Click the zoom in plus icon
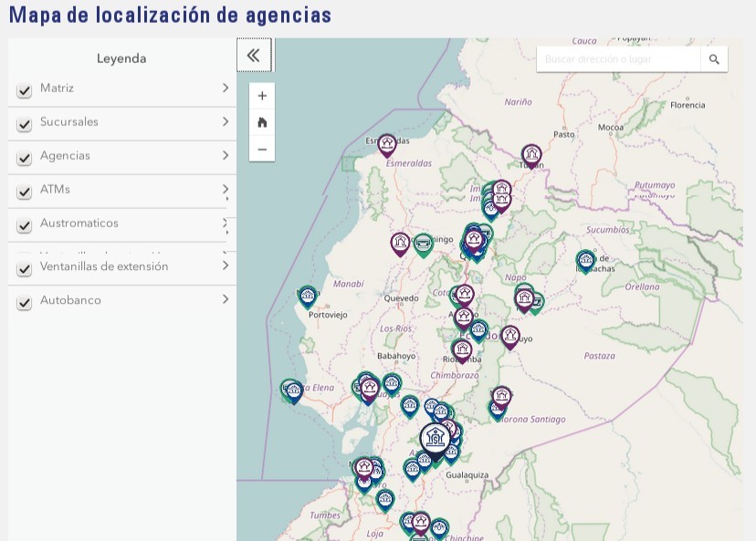The image size is (756, 541). pyautogui.click(x=262, y=95)
